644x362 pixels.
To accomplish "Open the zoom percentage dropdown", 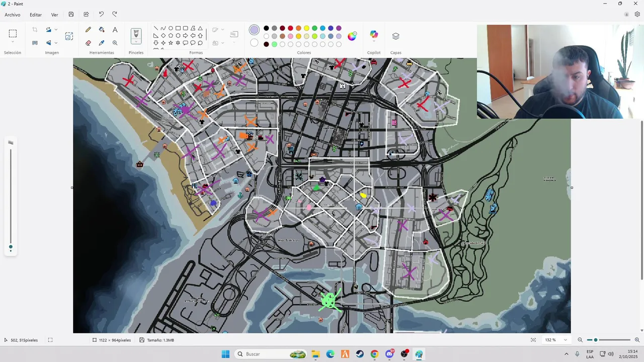I will pyautogui.click(x=566, y=340).
